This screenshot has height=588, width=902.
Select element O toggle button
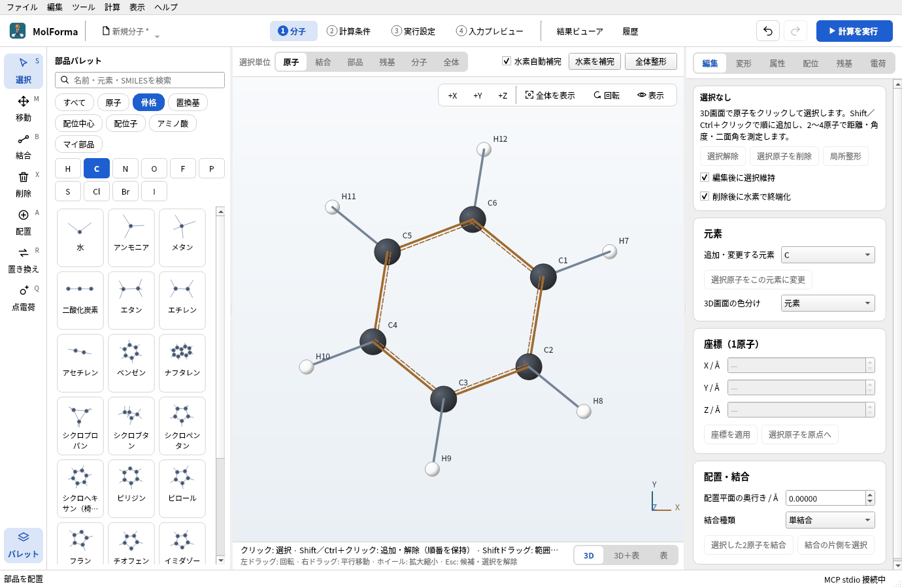[154, 169]
